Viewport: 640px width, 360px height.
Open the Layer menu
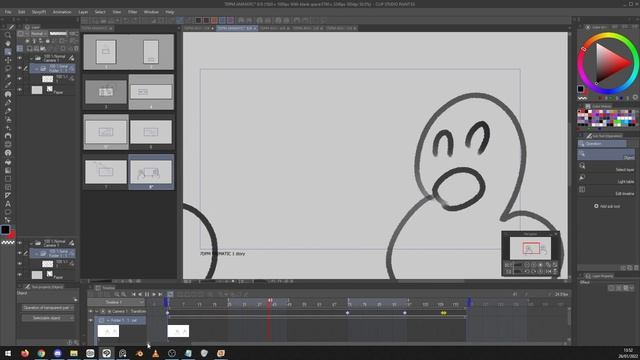click(x=83, y=12)
